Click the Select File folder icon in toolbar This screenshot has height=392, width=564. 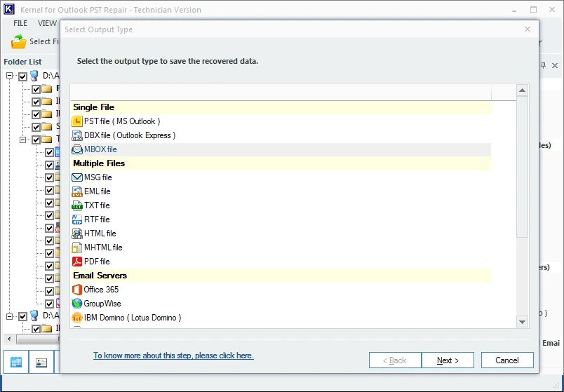[x=19, y=41]
